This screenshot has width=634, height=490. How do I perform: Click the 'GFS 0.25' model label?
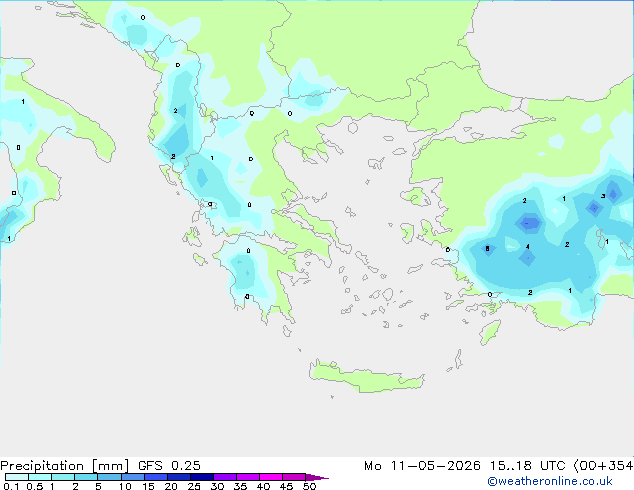(169, 466)
